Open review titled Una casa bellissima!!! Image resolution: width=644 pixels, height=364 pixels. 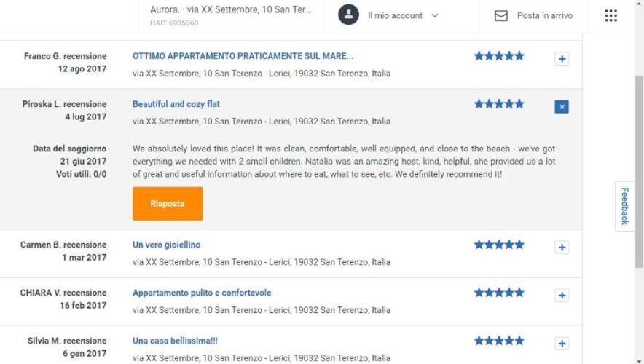coord(175,341)
